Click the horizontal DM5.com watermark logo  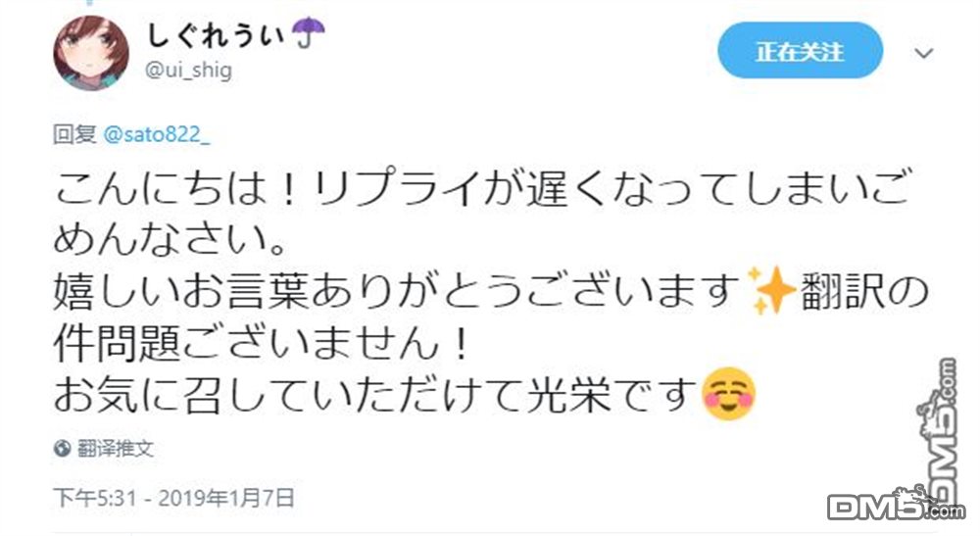click(895, 504)
